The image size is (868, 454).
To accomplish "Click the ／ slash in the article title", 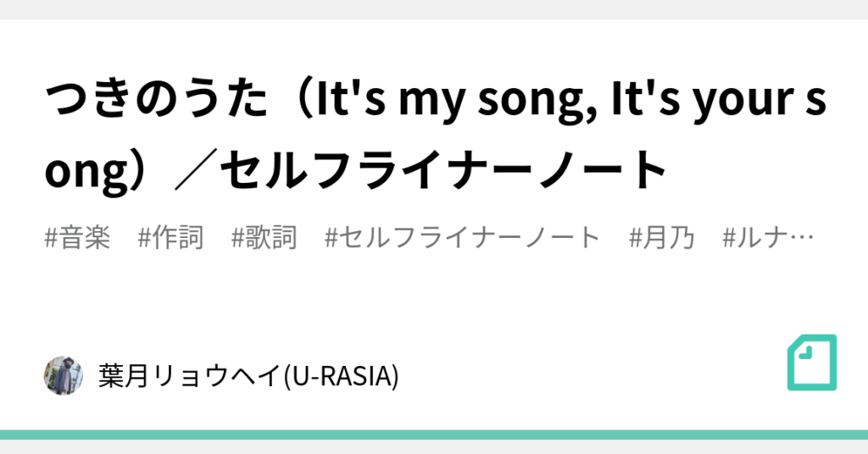I will tap(185, 169).
